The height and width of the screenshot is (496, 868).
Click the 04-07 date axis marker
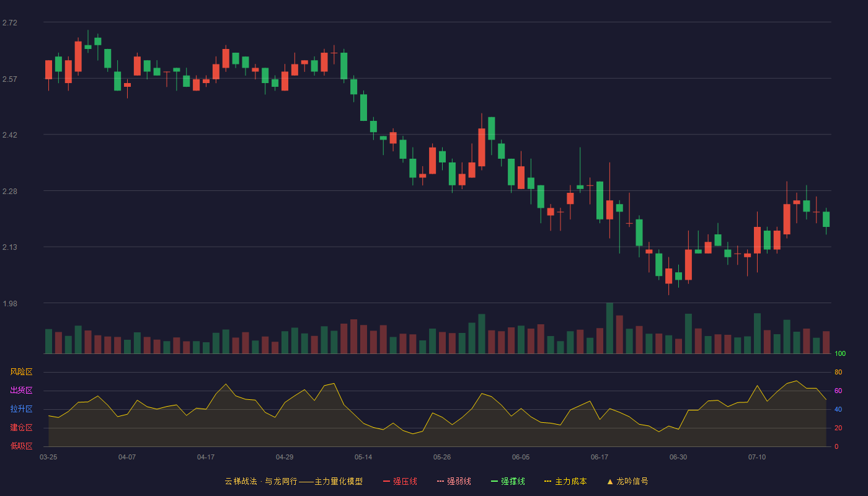(x=127, y=457)
